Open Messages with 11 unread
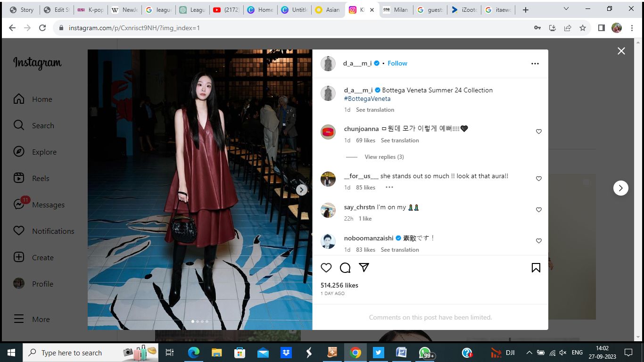The image size is (644, 362). coord(39,205)
